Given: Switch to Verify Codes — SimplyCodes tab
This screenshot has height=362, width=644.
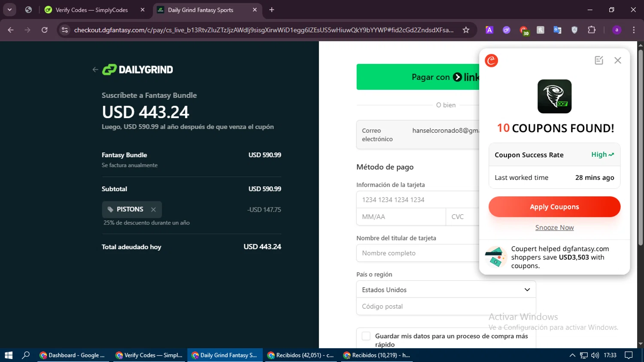Looking at the screenshot, I should [x=95, y=10].
